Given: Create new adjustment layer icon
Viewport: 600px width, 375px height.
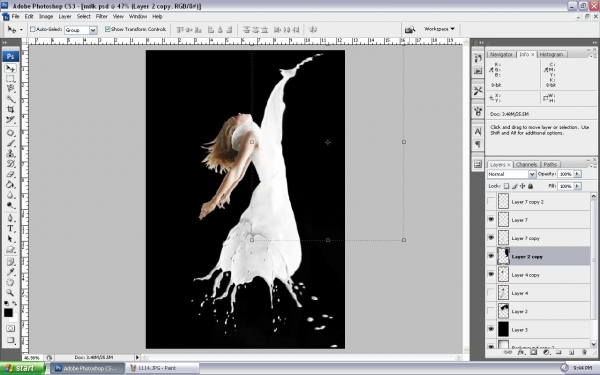Looking at the screenshot, I should coord(546,352).
